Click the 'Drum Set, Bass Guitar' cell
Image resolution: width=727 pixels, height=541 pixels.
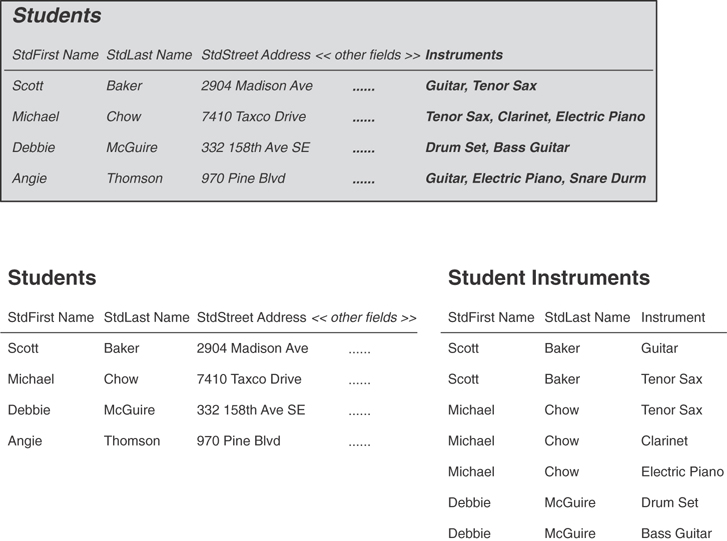pos(497,148)
